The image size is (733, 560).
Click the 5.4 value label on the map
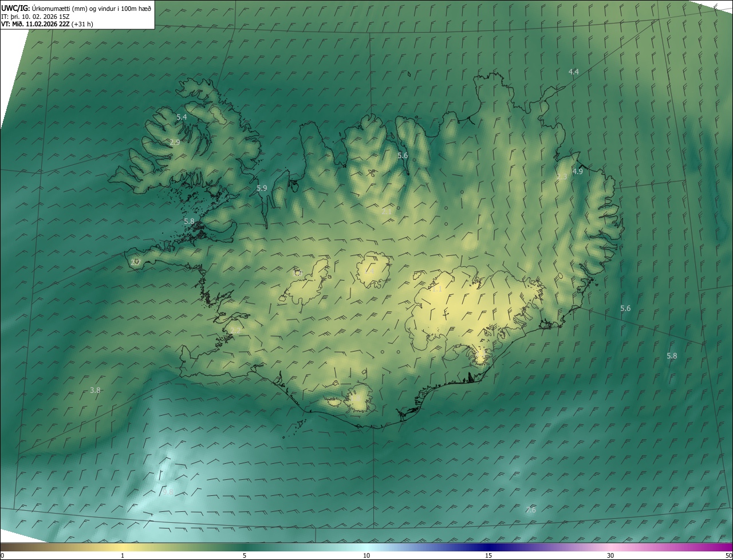pyautogui.click(x=182, y=117)
